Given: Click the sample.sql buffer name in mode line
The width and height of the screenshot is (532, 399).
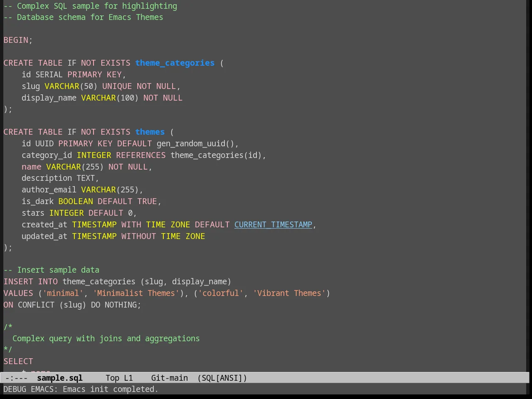Looking at the screenshot, I should pos(60,378).
